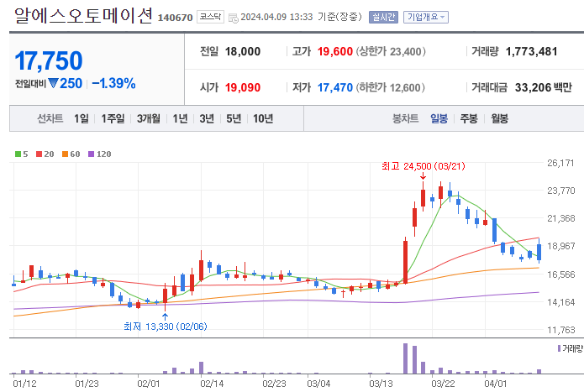Click the green 5-day moving average swatch

[18, 154]
